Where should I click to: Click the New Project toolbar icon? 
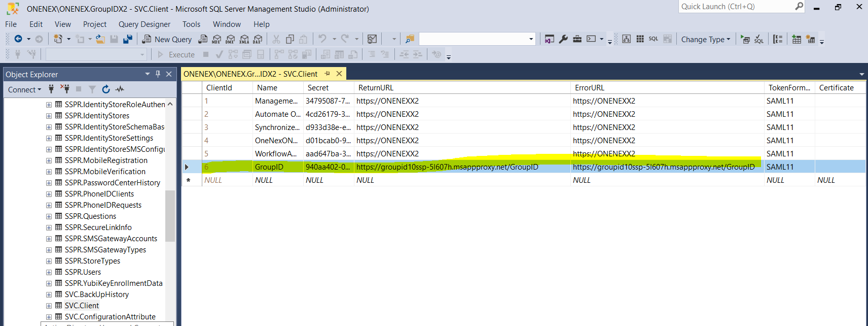point(58,39)
